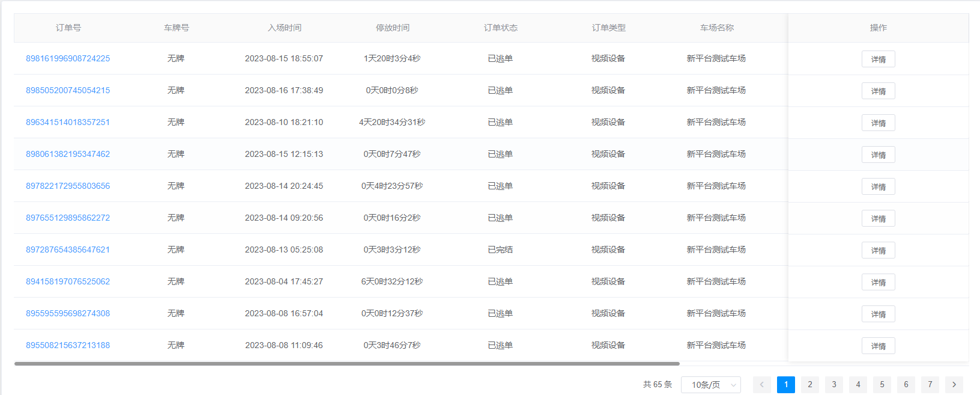Open order 898161996908724225
Screen dimensions: 980x395
(x=68, y=58)
